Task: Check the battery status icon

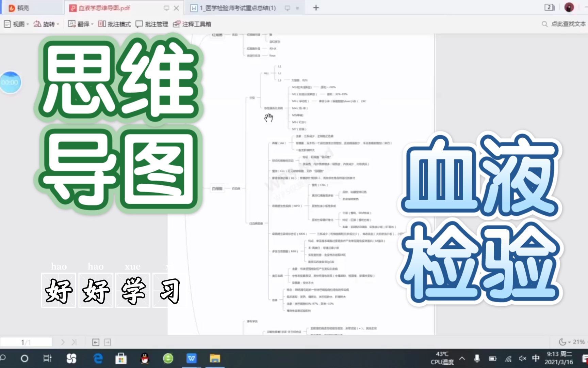Action: coord(492,358)
